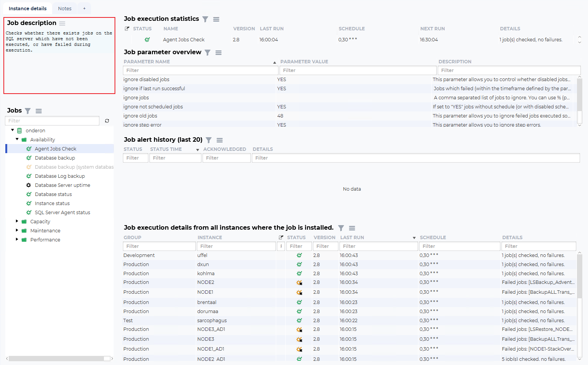Open the Job description hamburger menu

[62, 23]
